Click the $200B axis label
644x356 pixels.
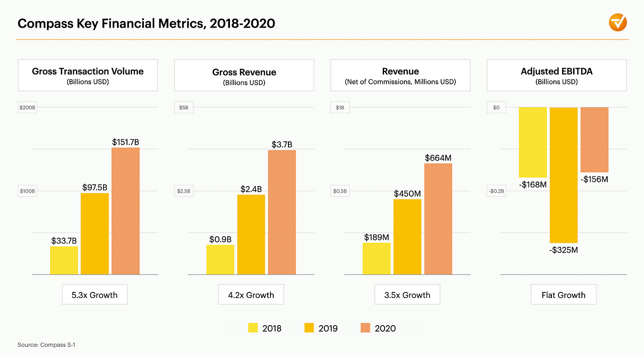(27, 107)
